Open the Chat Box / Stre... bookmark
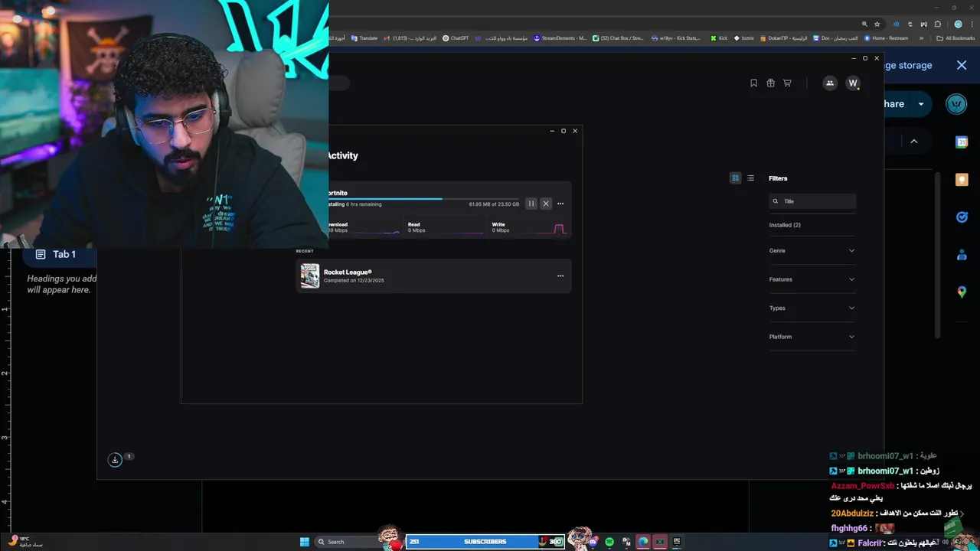 coord(618,37)
